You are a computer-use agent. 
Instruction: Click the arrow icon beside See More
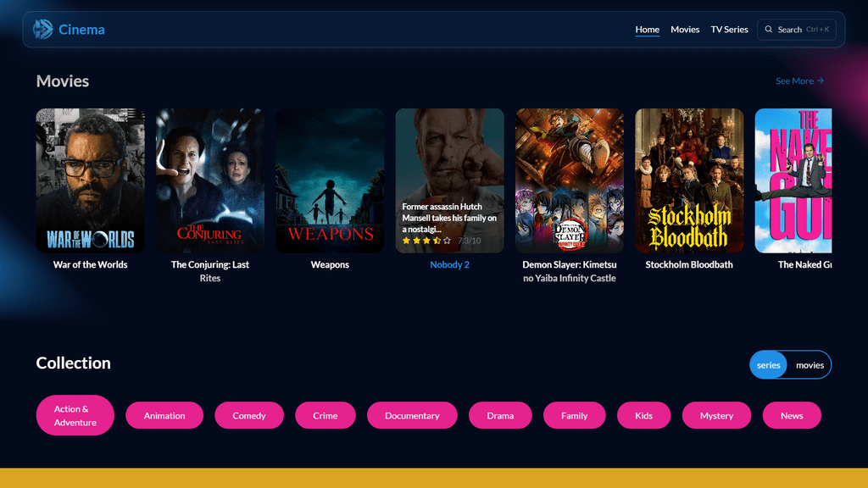tap(821, 80)
